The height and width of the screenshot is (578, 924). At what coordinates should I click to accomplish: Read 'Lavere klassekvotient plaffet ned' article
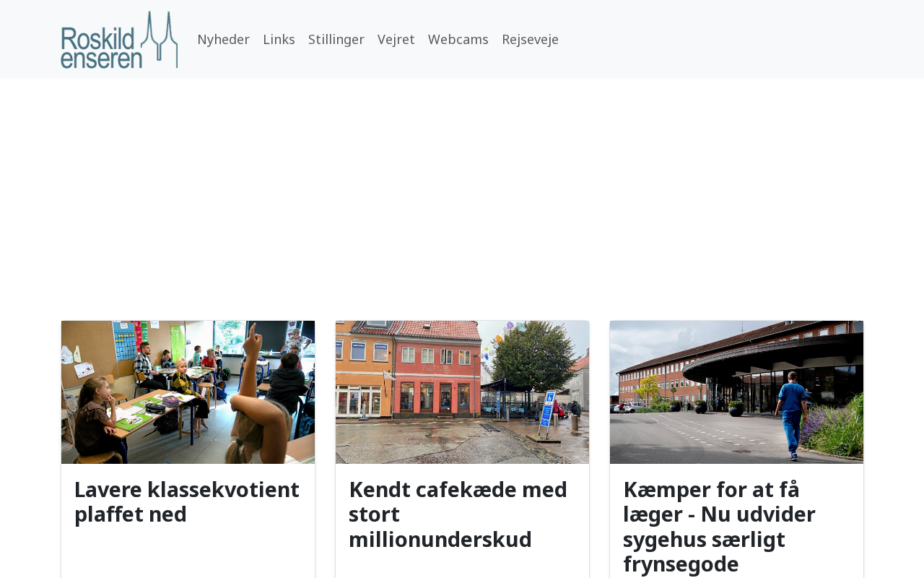tap(187, 502)
